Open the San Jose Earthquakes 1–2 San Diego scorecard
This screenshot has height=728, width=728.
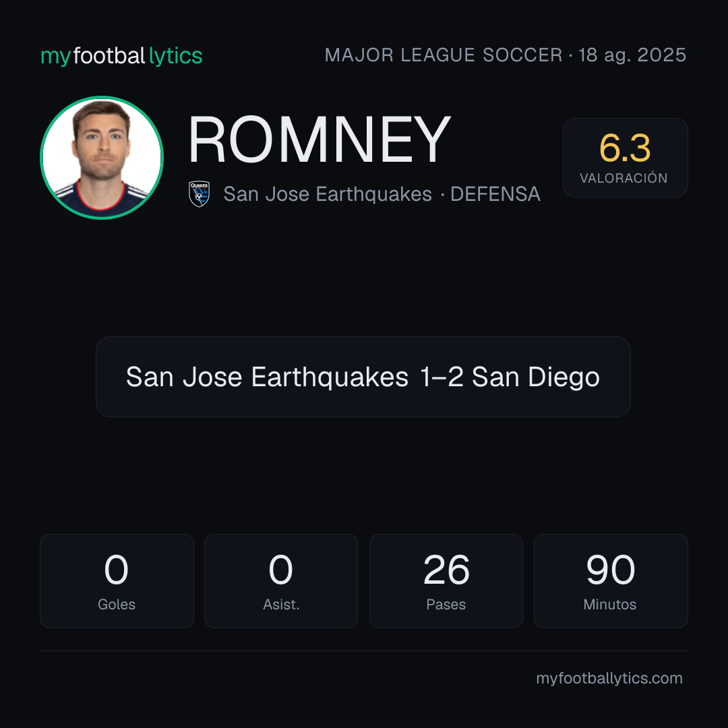[x=363, y=377]
